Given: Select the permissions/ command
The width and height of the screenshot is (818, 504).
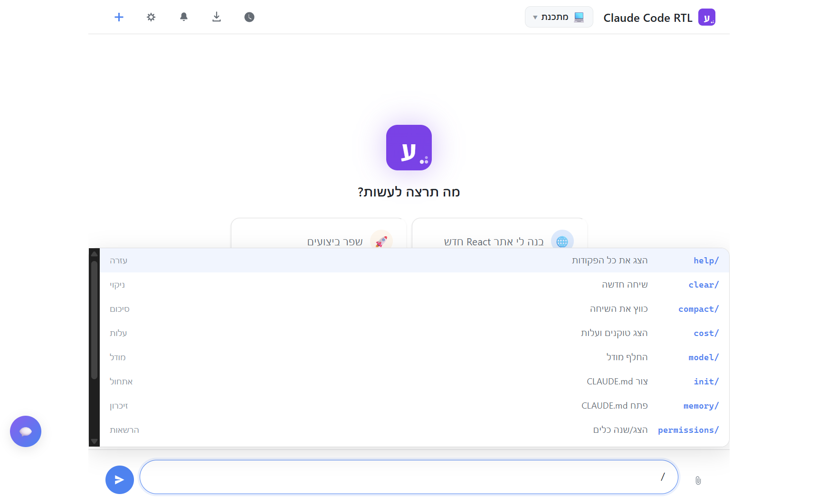Looking at the screenshot, I should point(414,430).
